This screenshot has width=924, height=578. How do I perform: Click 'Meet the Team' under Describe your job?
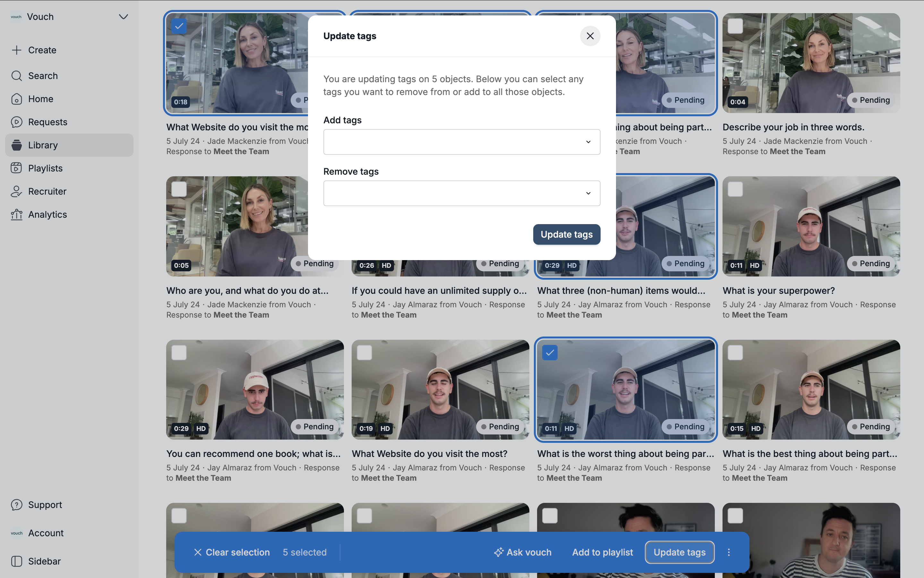point(798,152)
